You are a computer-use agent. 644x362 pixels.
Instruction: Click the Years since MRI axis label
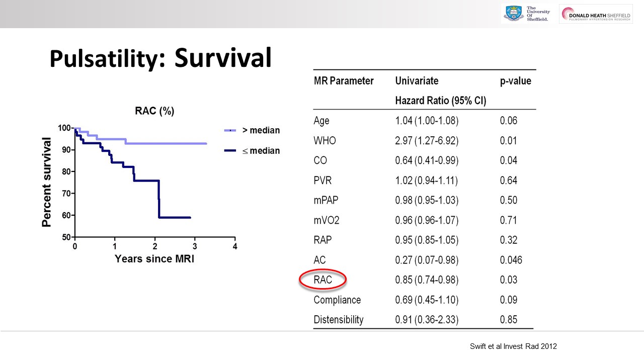154,259
